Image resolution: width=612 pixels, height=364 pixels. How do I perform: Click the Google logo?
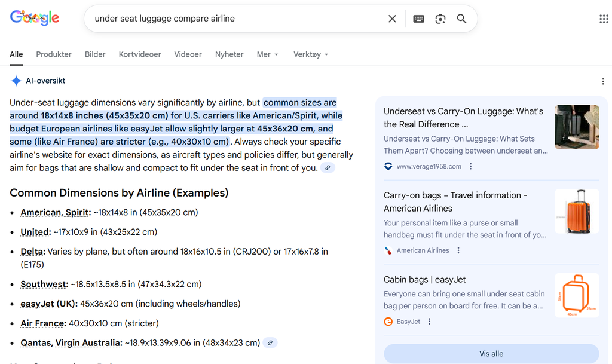(35, 19)
